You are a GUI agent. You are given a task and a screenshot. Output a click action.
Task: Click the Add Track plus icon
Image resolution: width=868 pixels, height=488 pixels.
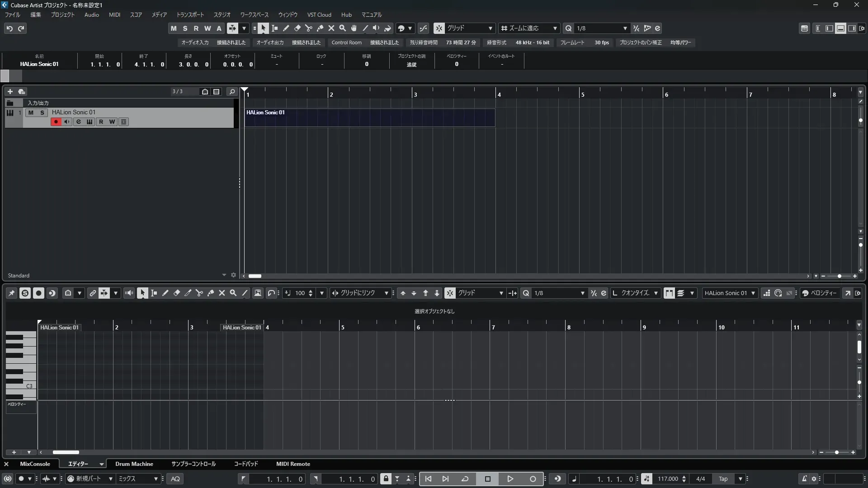[10, 92]
